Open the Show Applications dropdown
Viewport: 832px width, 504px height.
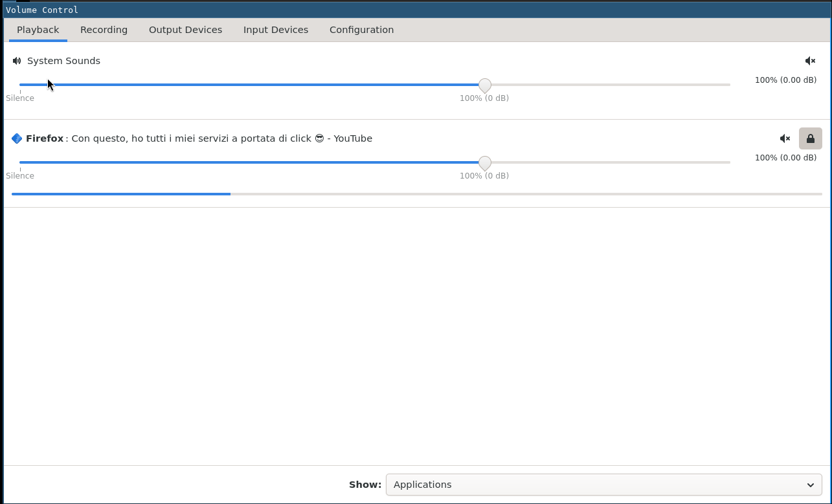(x=603, y=485)
